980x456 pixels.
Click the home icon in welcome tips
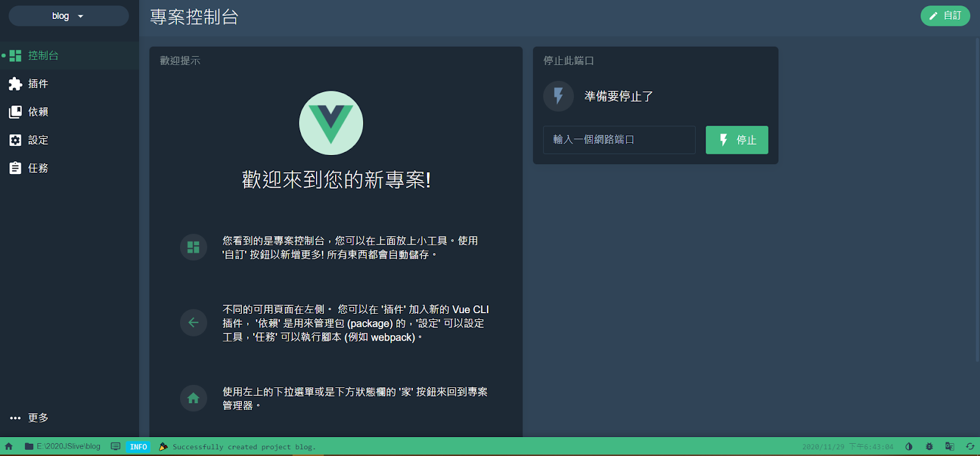pyautogui.click(x=194, y=398)
